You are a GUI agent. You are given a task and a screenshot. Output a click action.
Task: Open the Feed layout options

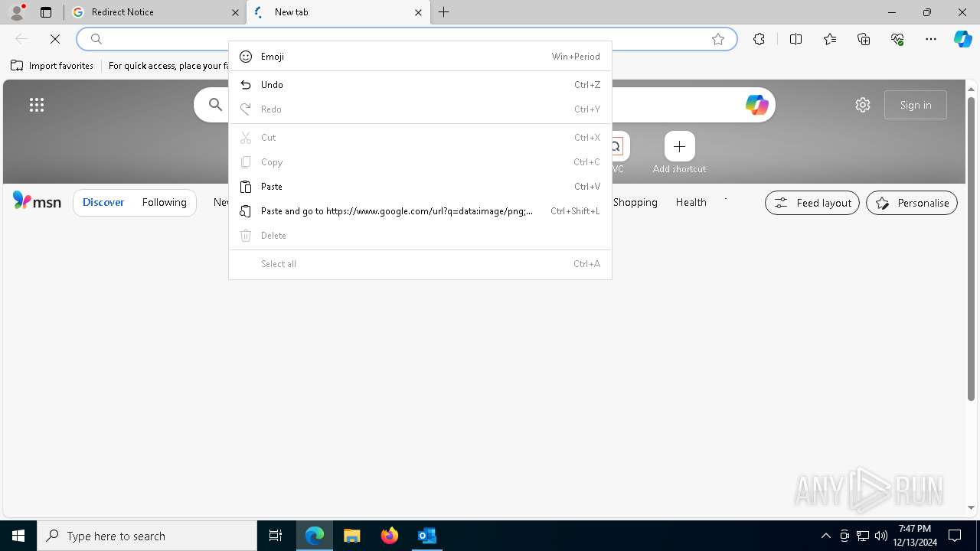(x=812, y=203)
